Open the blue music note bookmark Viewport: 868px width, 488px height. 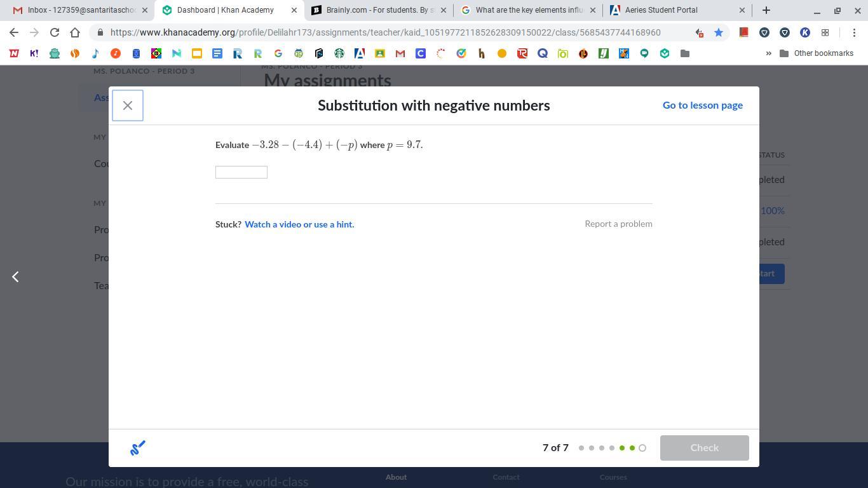tap(95, 53)
